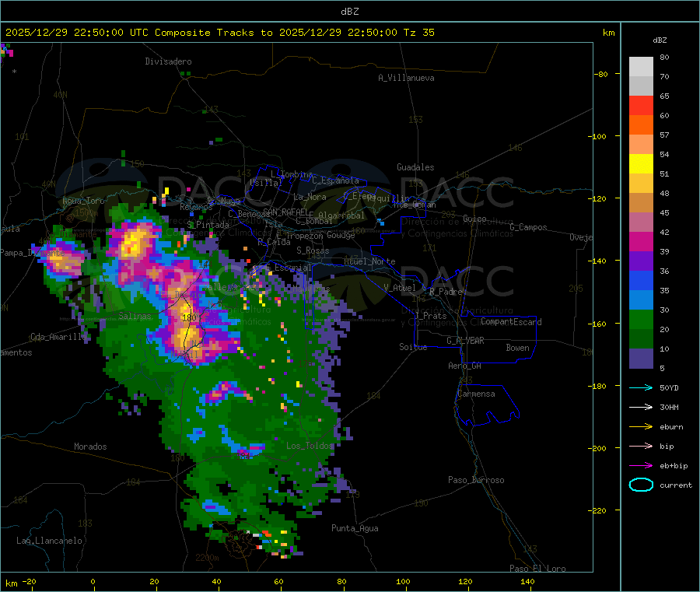Click the 'La_Nora' place label

click(310, 197)
